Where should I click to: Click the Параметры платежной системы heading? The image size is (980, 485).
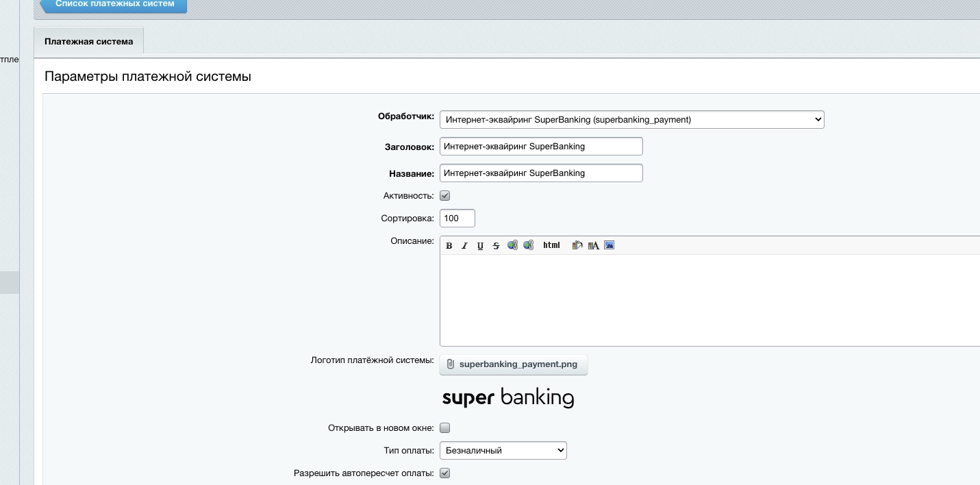tap(148, 77)
